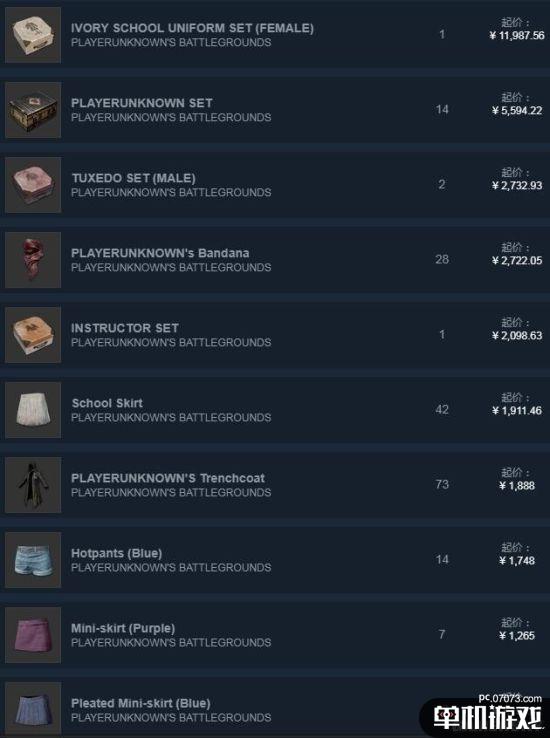Click the black Trenchcoat item icon
The height and width of the screenshot is (738, 550).
33,485
